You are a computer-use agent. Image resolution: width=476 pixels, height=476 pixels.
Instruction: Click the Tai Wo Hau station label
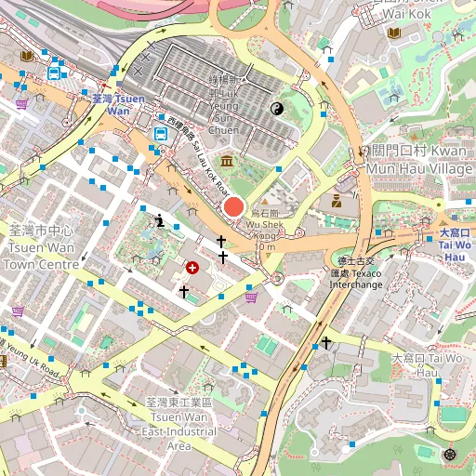[455, 245]
